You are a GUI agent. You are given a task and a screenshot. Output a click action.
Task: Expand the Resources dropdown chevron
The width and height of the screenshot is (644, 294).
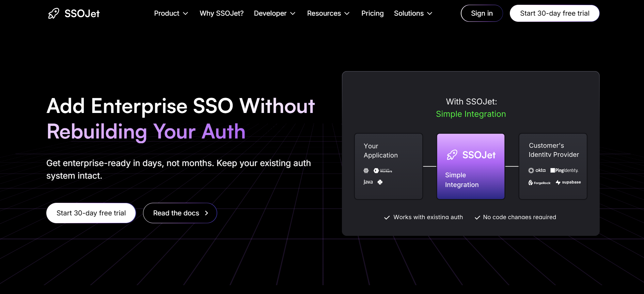pos(347,14)
